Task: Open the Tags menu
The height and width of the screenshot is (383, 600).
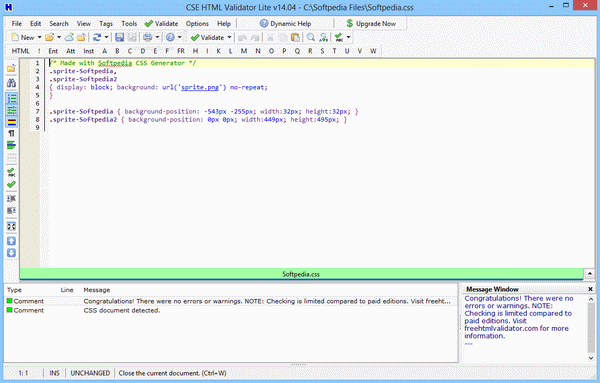Action: click(106, 23)
